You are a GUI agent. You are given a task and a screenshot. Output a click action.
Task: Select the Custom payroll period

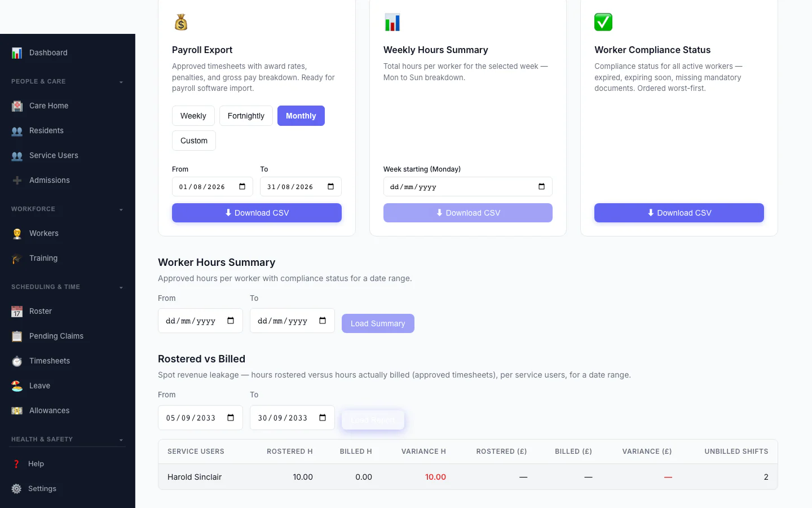[x=194, y=141]
